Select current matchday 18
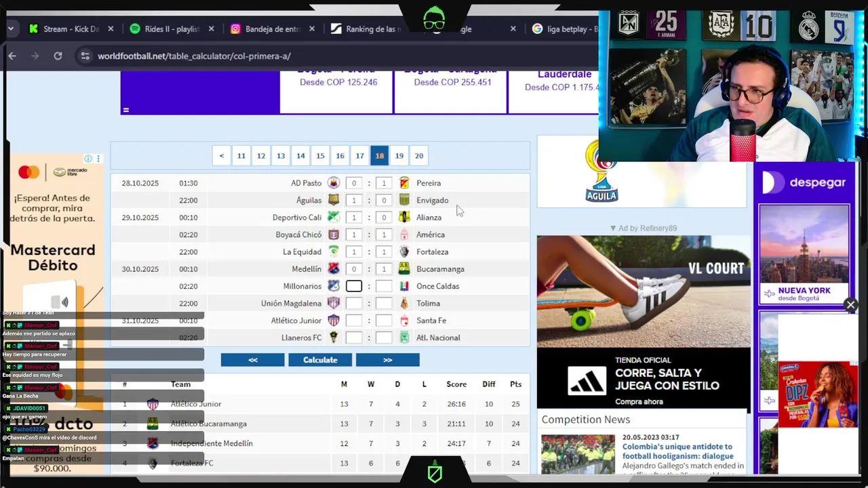This screenshot has width=868, height=488. point(379,156)
